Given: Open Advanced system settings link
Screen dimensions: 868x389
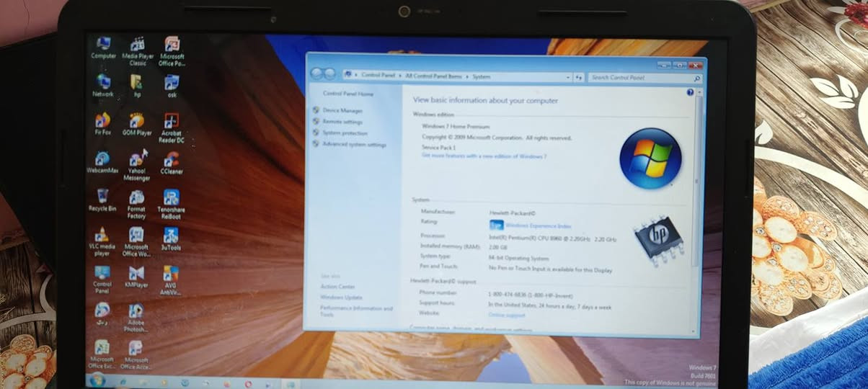Looking at the screenshot, I should pyautogui.click(x=354, y=145).
